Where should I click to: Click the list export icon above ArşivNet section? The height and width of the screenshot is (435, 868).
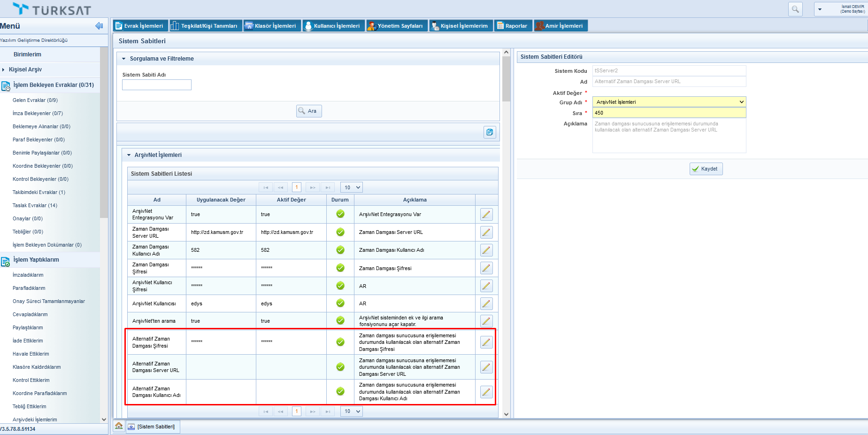point(490,132)
